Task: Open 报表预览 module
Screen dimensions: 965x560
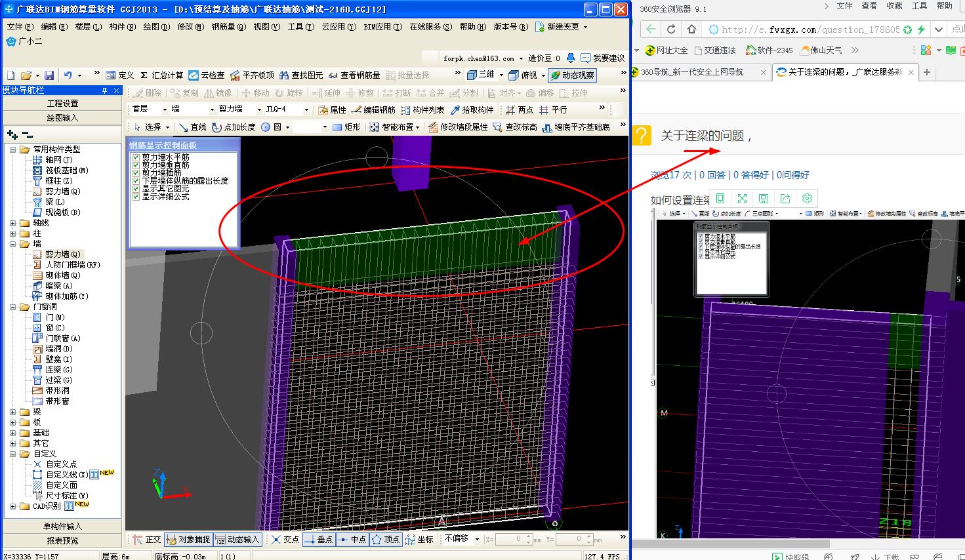Action: click(62, 540)
